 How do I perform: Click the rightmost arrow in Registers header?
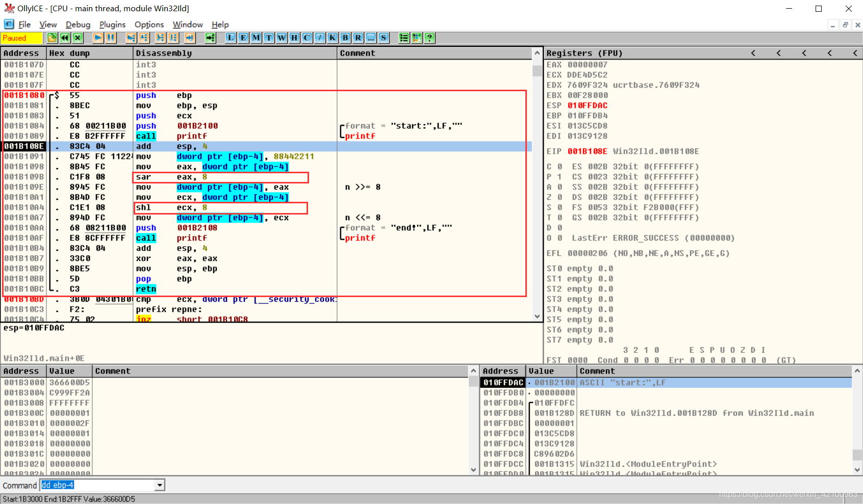pyautogui.click(x=855, y=53)
